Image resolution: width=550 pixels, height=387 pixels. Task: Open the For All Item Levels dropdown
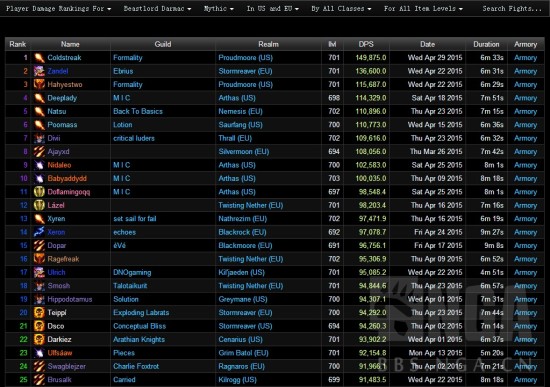pos(423,8)
